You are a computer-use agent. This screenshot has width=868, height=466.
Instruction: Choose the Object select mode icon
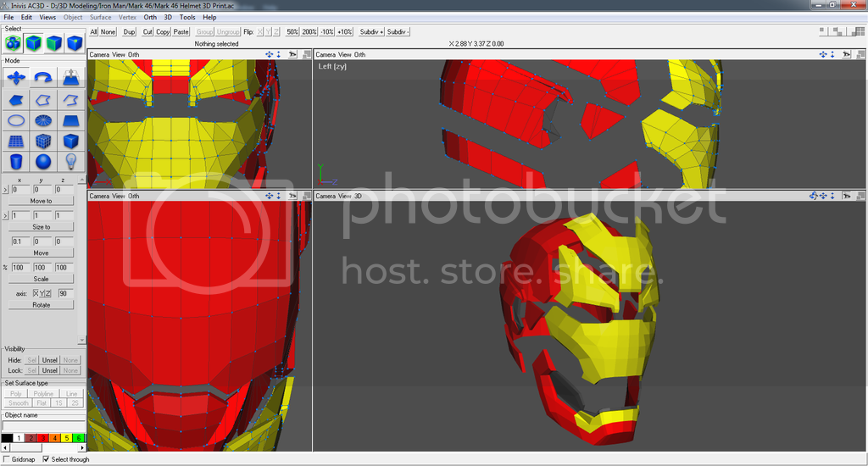coord(34,42)
